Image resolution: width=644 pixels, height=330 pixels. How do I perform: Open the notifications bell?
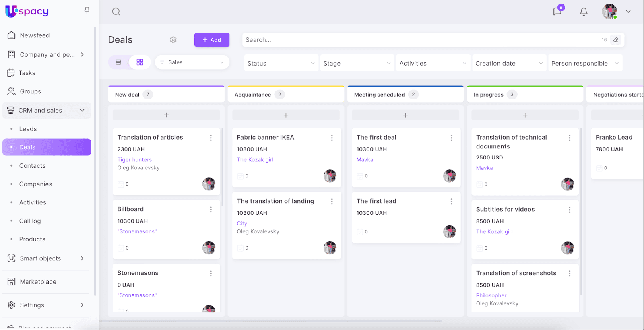(x=584, y=12)
